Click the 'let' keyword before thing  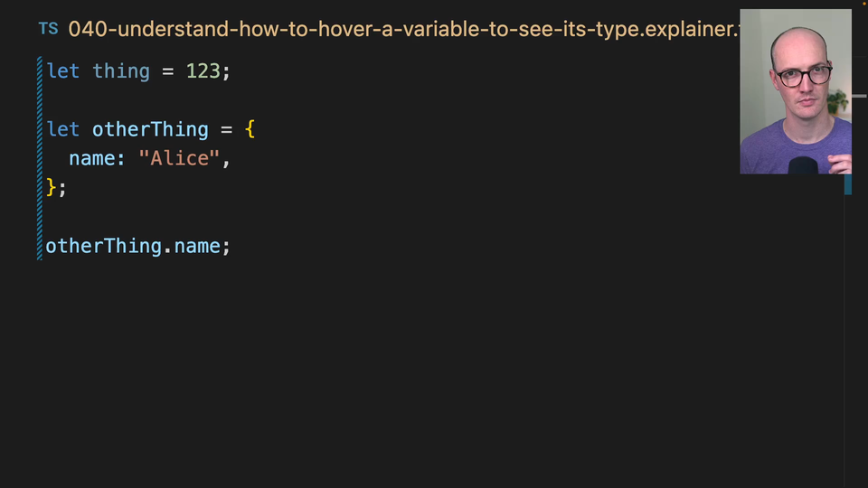click(x=63, y=70)
